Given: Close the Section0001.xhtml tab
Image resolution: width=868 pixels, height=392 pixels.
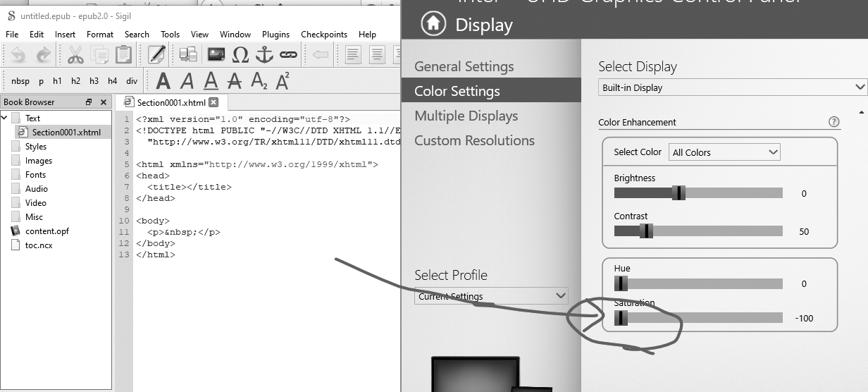Looking at the screenshot, I should pyautogui.click(x=214, y=102).
